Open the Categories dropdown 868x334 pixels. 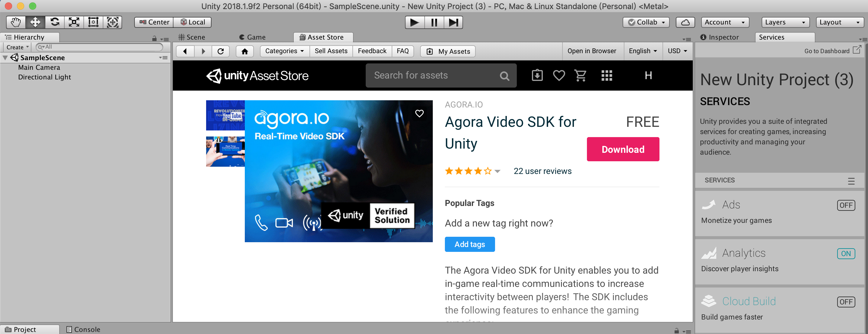tap(284, 51)
